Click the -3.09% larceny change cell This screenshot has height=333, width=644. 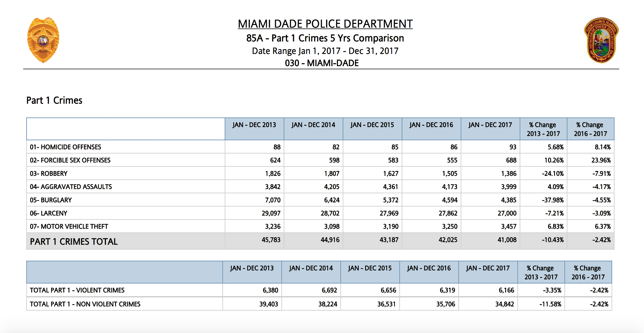tap(601, 213)
